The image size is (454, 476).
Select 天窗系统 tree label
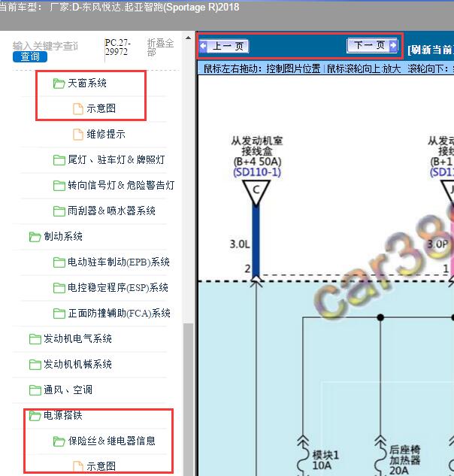pos(87,83)
